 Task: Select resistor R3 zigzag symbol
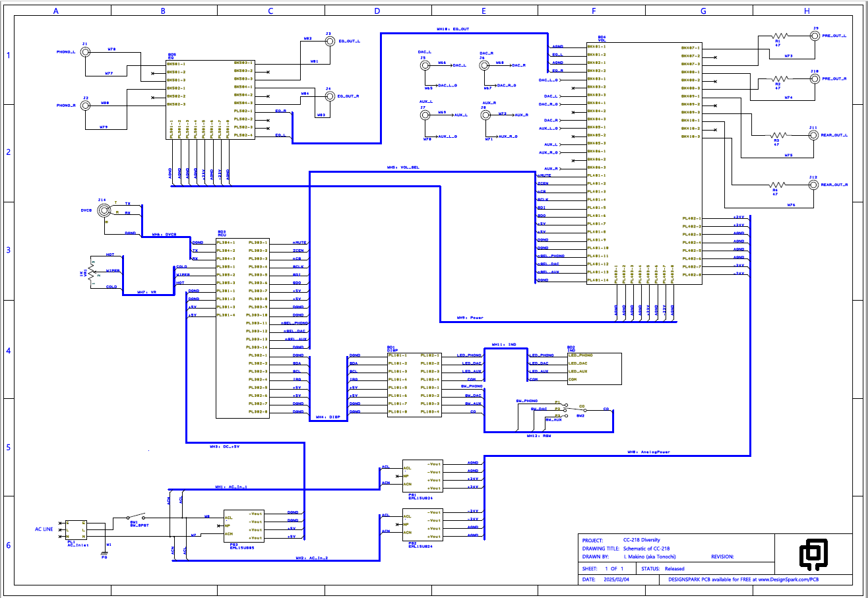click(778, 135)
